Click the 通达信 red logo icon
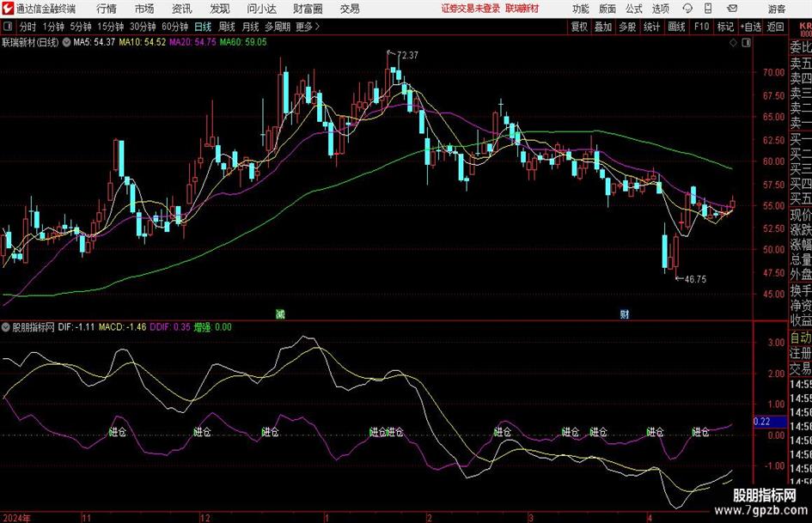This screenshot has width=812, height=523. pos(7,9)
